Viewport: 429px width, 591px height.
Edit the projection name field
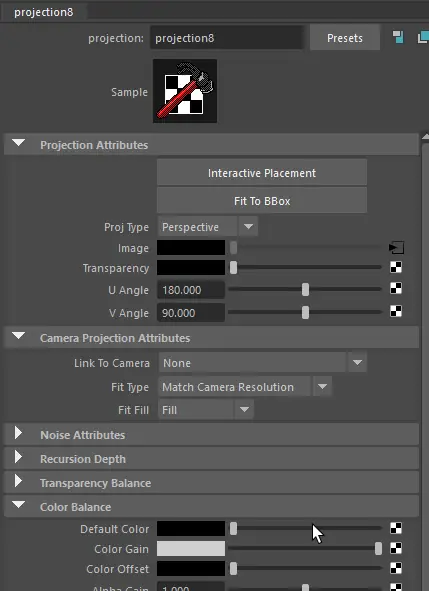(227, 38)
